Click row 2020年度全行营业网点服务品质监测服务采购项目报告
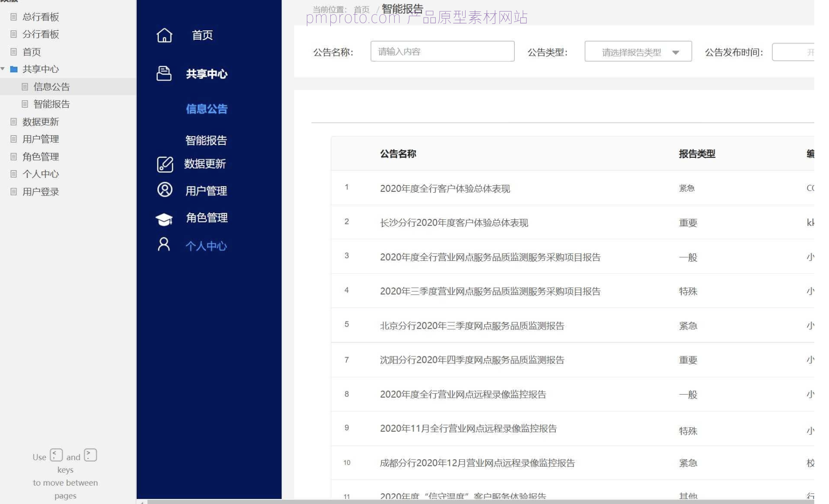 tap(572, 257)
